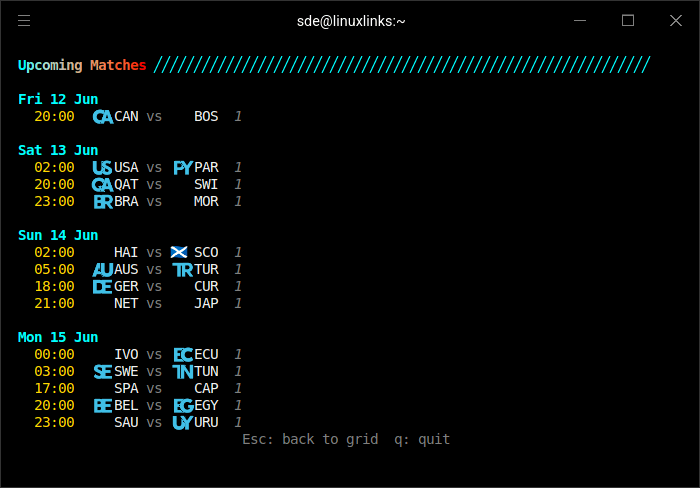Click the BE flag icon beside BEL
Screen dimensions: 700x488
coord(103,406)
